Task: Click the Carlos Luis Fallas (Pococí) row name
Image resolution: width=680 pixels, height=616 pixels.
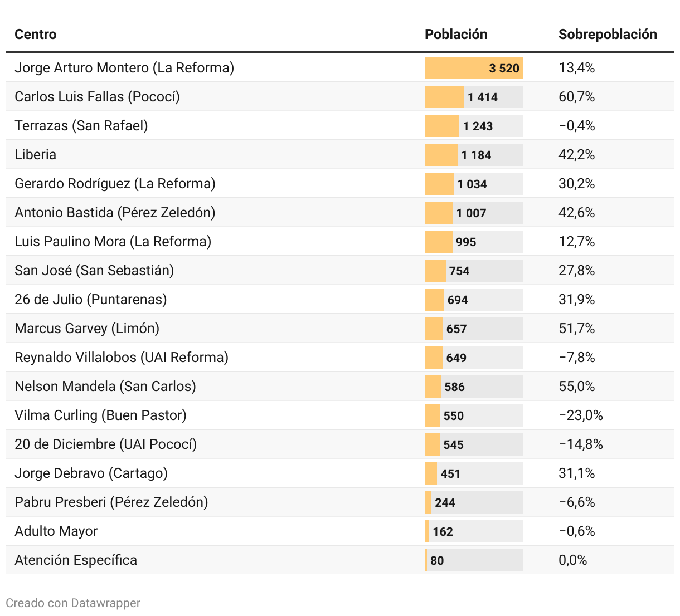Action: (x=97, y=97)
